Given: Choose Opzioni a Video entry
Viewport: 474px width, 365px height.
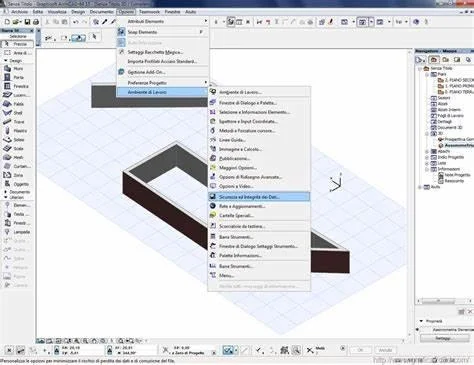Looking at the screenshot, I should click(x=259, y=186).
